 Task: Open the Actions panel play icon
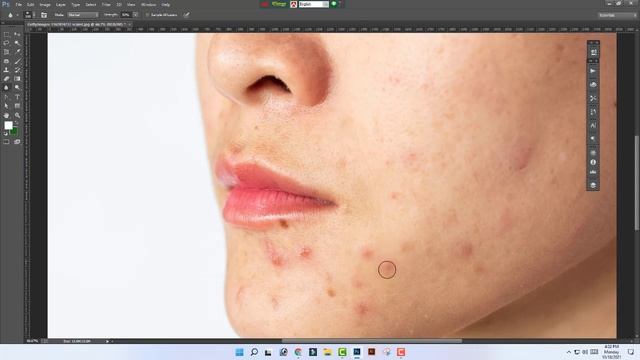(x=593, y=71)
